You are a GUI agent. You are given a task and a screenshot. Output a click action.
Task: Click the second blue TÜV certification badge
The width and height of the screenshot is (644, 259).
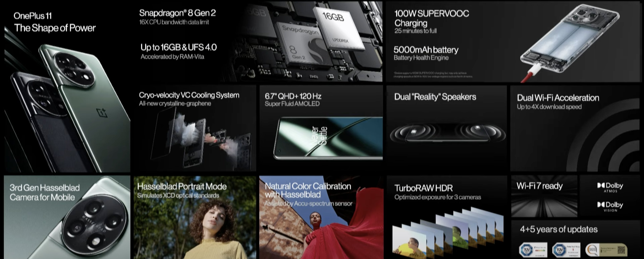(566, 250)
